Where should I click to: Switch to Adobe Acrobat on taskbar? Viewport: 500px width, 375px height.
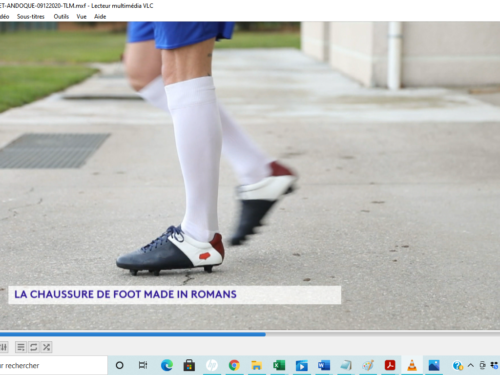coord(390,365)
